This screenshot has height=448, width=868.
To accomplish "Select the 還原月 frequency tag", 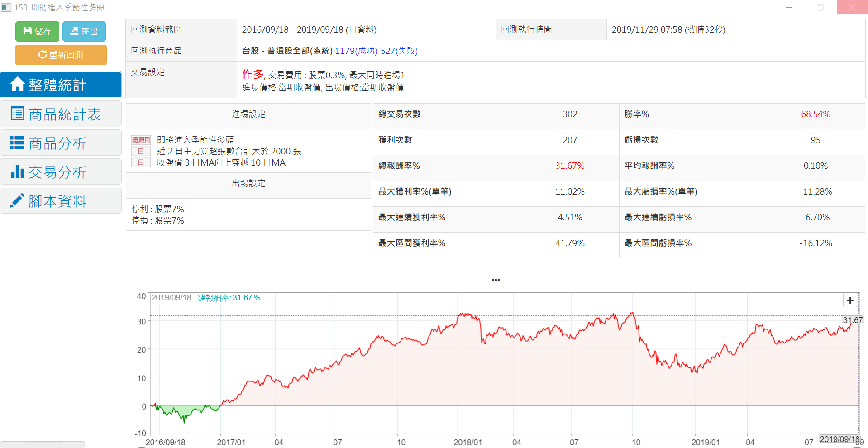I will click(141, 140).
